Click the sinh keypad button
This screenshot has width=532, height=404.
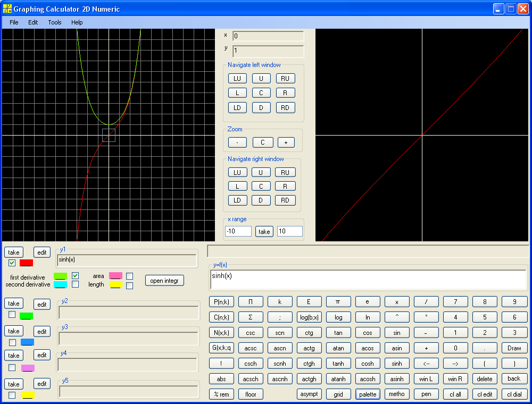(x=397, y=364)
